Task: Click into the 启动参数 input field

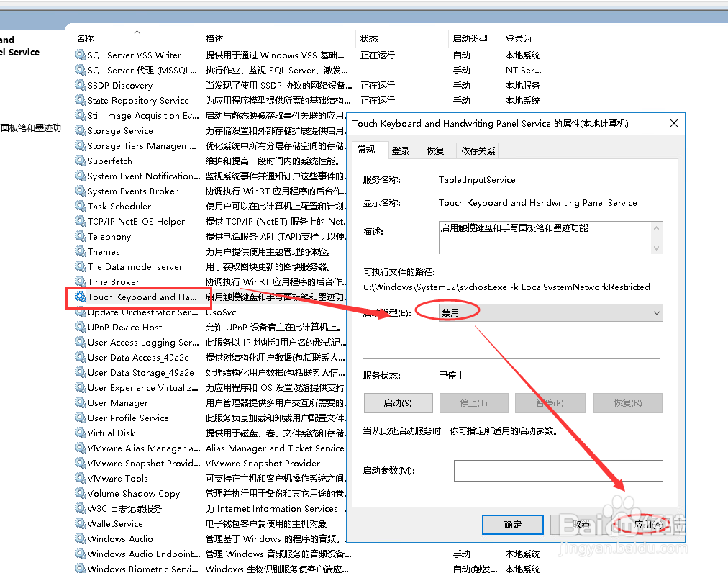Action: [558, 471]
